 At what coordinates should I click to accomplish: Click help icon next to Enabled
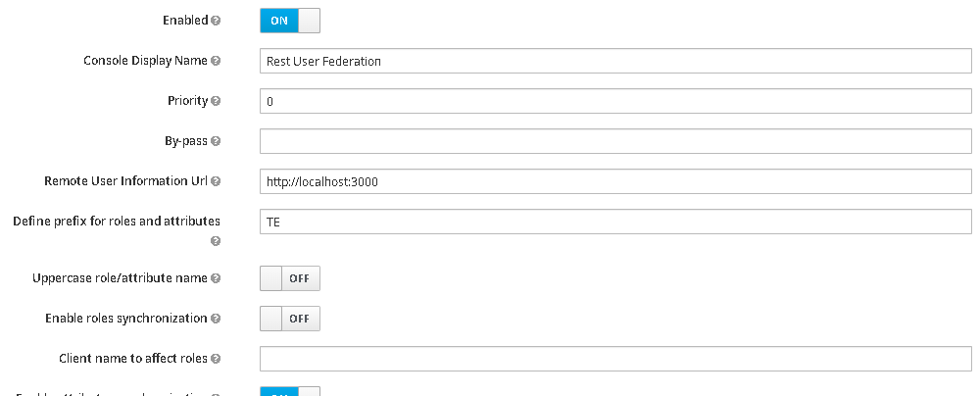click(x=216, y=21)
